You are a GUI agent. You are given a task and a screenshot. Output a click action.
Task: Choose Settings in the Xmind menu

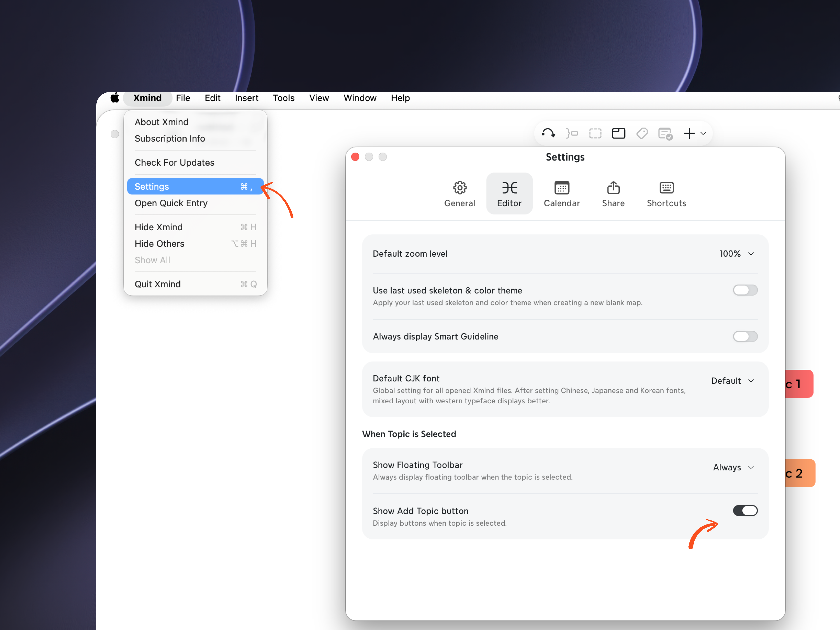196,186
